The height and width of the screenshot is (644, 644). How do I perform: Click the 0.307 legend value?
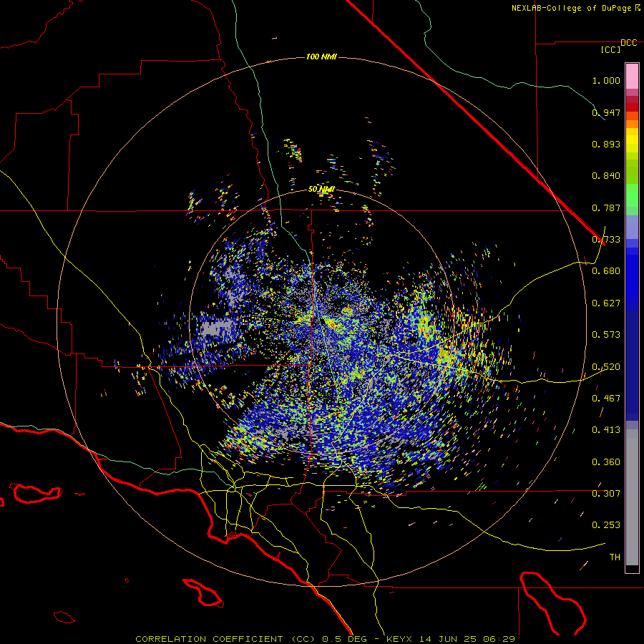(x=606, y=493)
